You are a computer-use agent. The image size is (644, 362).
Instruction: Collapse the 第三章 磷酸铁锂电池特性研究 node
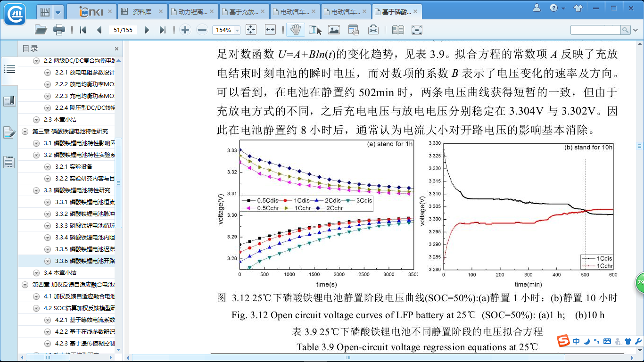click(25, 132)
